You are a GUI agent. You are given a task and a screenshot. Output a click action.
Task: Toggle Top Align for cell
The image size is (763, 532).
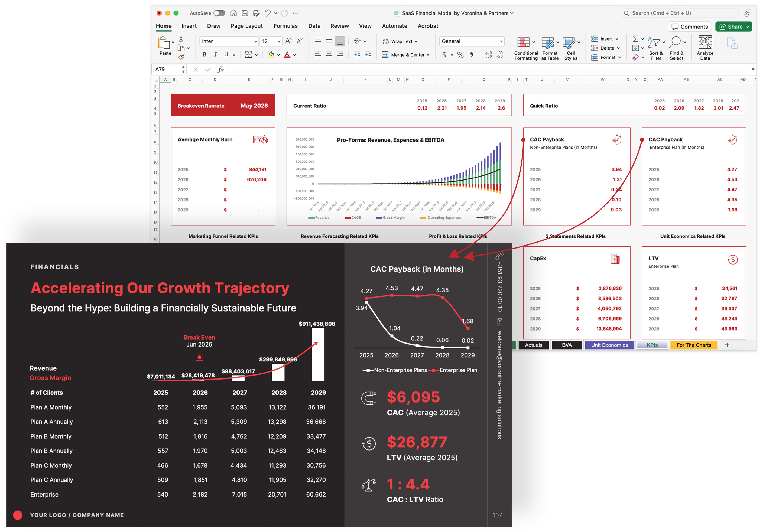tap(318, 41)
